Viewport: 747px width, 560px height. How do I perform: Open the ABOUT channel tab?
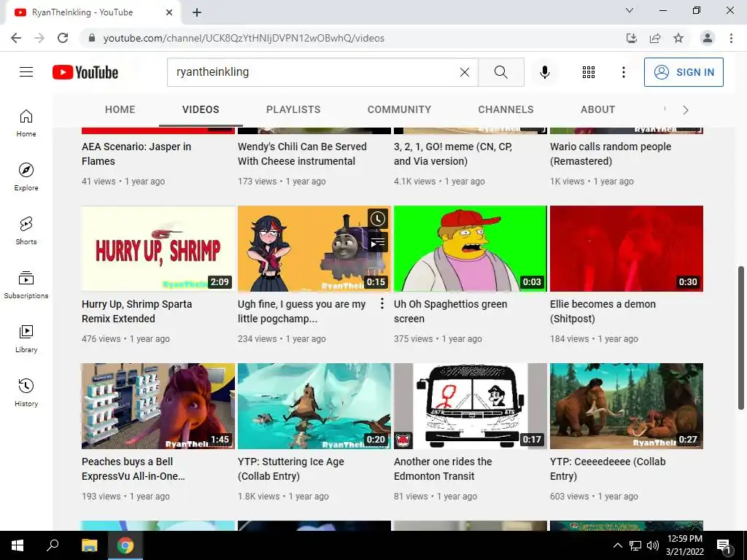point(598,109)
